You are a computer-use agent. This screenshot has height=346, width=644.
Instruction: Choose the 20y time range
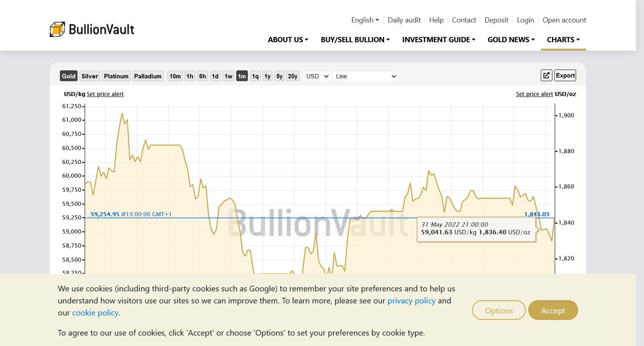coord(292,76)
